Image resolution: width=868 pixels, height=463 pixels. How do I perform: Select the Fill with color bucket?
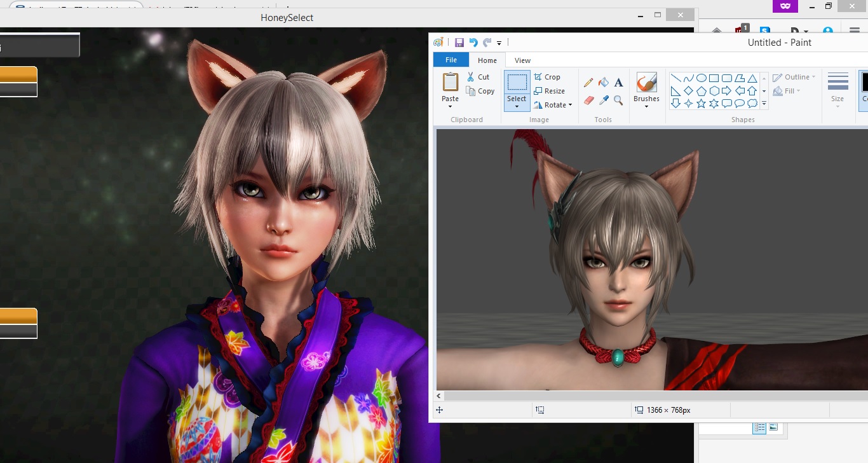pyautogui.click(x=604, y=83)
